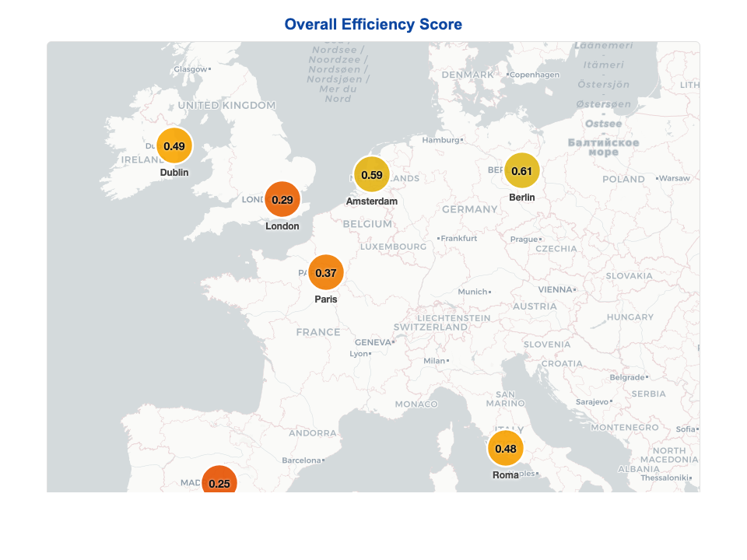The width and height of the screenshot is (747, 560).
Task: Click the Amsterdam city label
Action: coord(372,201)
